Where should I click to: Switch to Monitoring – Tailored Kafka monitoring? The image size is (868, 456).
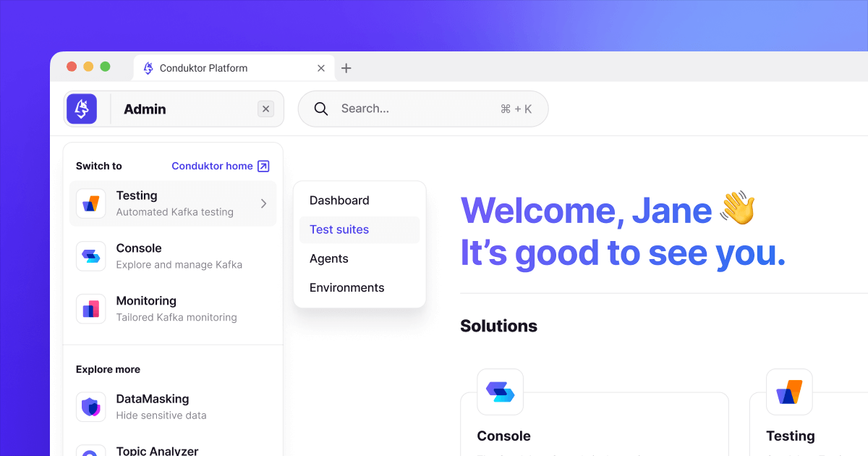[x=173, y=309]
